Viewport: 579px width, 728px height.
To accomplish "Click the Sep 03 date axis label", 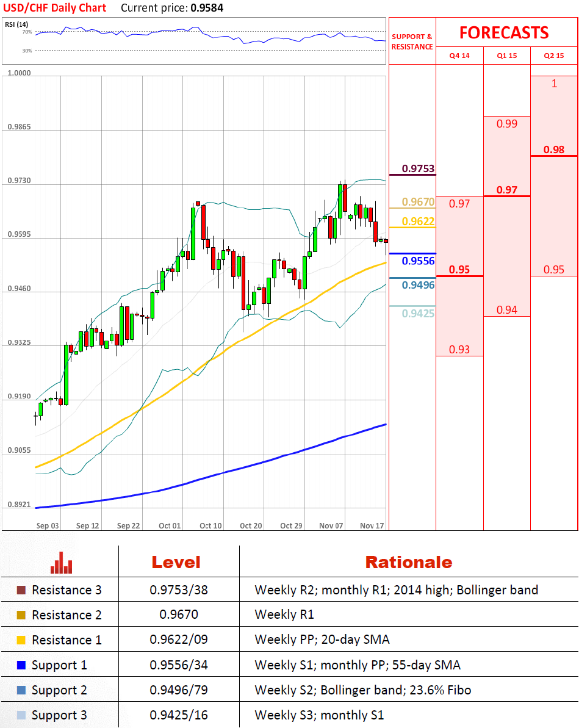I will point(48,525).
